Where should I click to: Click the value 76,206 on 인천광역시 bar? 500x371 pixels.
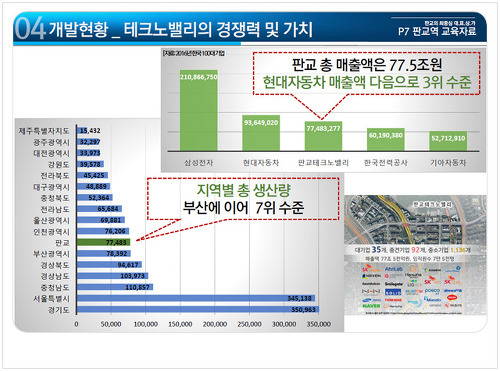(115, 231)
